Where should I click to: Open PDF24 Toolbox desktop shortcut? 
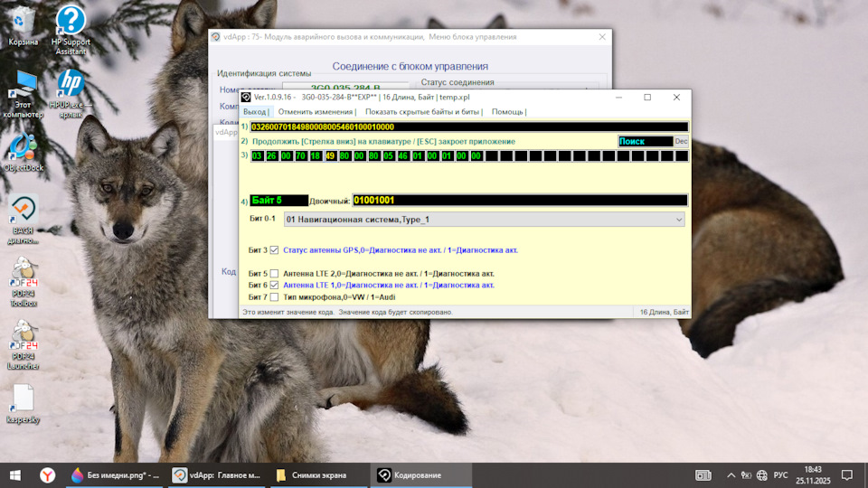pos(23,273)
